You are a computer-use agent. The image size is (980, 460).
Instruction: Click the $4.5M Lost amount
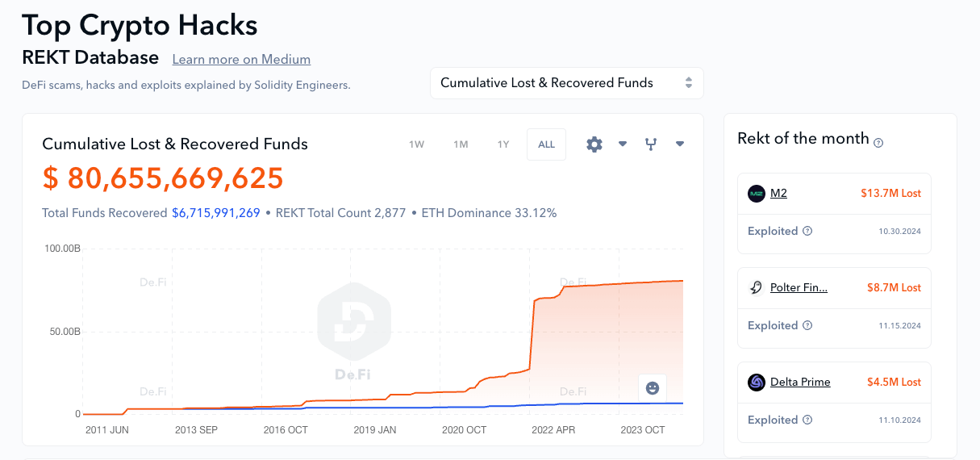tap(894, 383)
